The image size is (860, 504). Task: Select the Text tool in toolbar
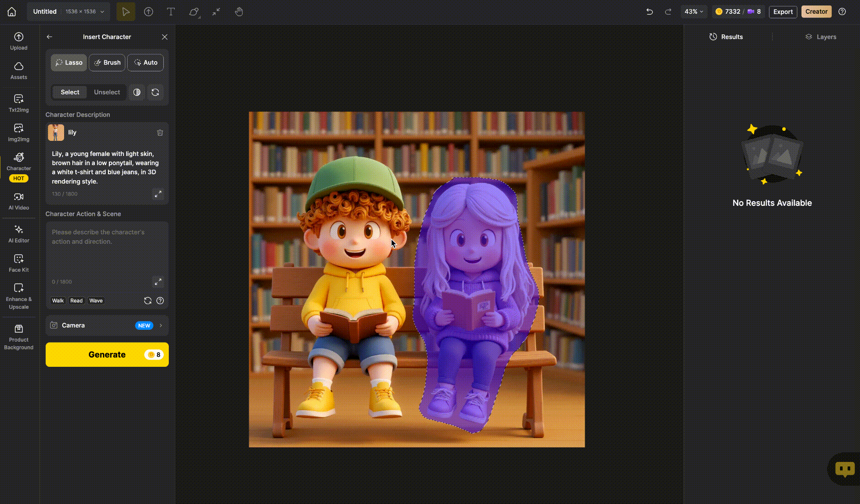click(171, 12)
